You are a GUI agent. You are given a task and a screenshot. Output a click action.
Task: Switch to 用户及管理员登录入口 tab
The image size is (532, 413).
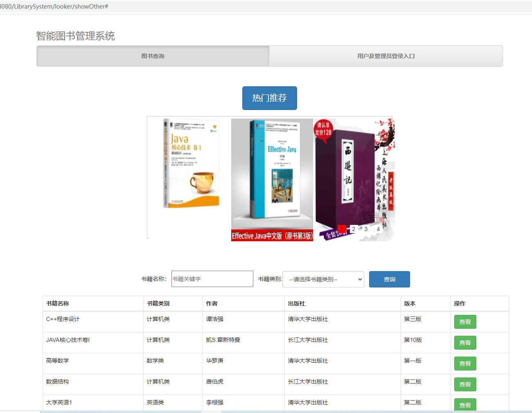click(x=386, y=56)
